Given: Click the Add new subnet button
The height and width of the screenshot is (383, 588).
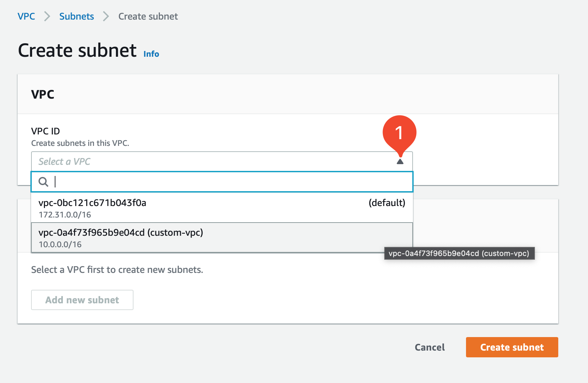Looking at the screenshot, I should click(x=82, y=300).
